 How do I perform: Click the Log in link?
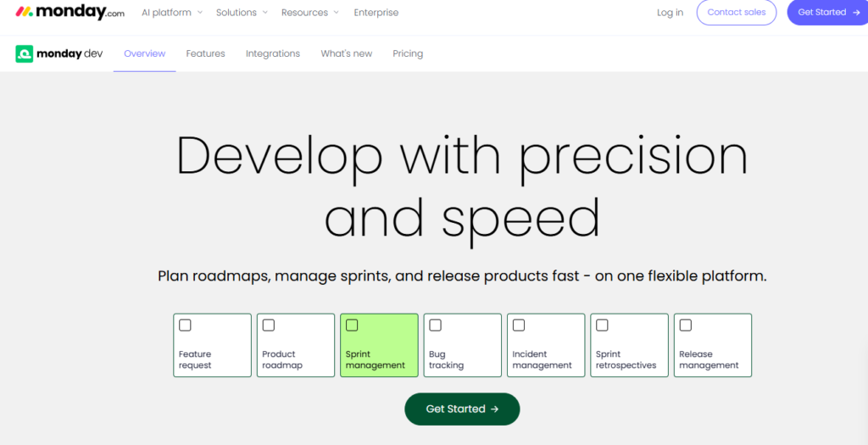(x=670, y=12)
